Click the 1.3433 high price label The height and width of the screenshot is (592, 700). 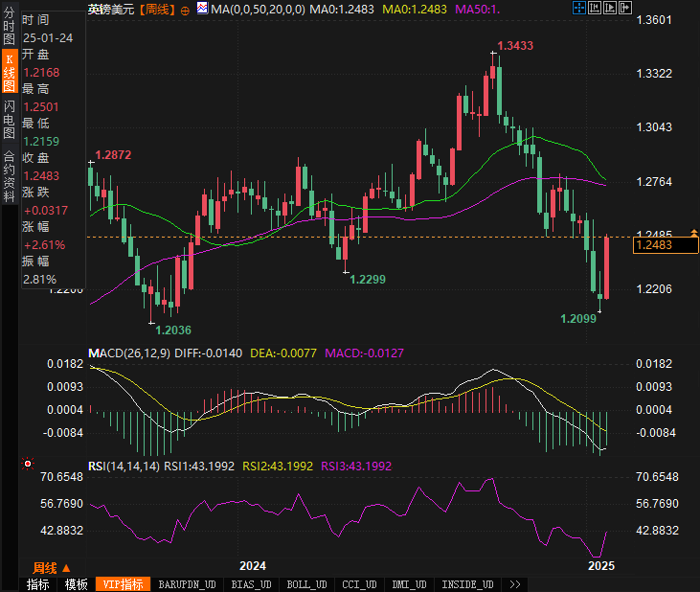[x=515, y=46]
